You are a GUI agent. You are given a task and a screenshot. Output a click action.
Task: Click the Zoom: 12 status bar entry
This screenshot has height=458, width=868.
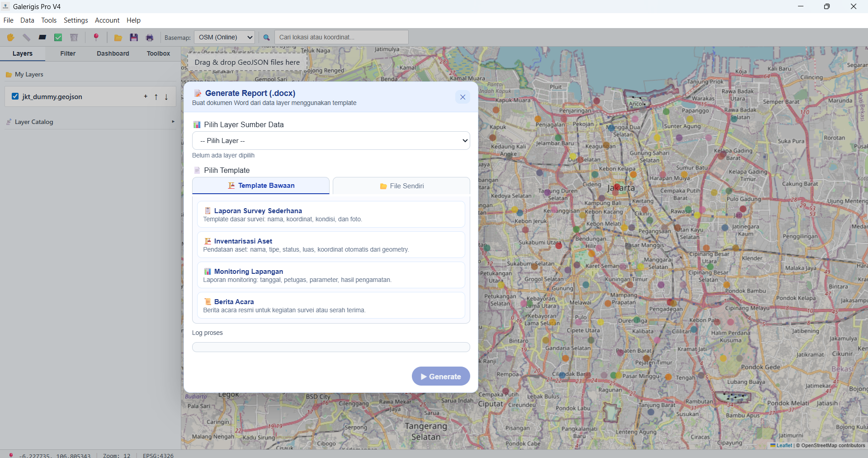click(117, 455)
